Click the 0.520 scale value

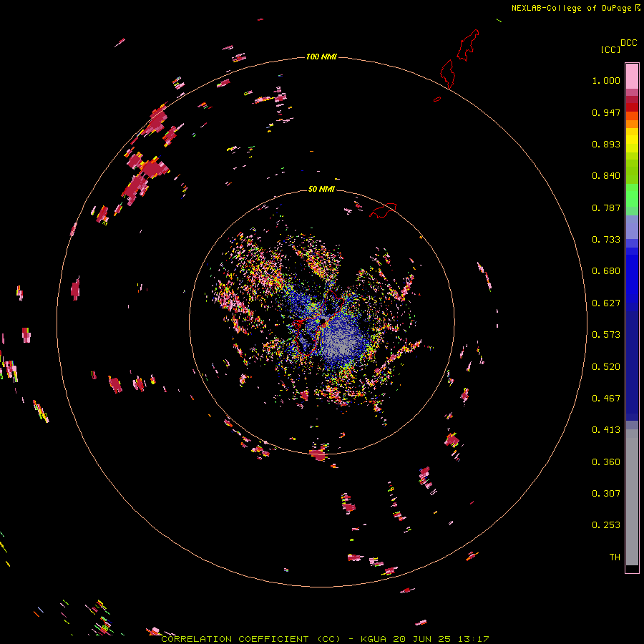coord(606,367)
